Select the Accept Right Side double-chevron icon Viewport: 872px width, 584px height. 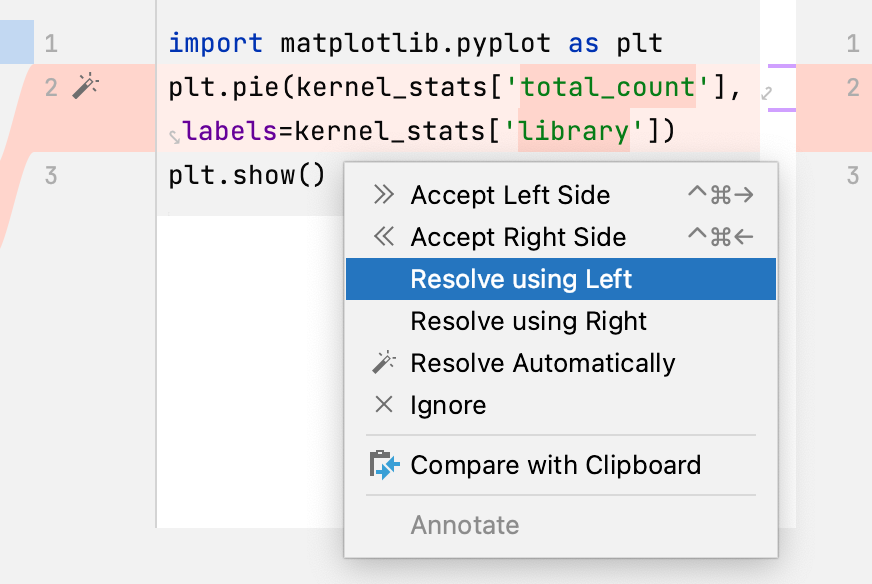pyautogui.click(x=382, y=237)
